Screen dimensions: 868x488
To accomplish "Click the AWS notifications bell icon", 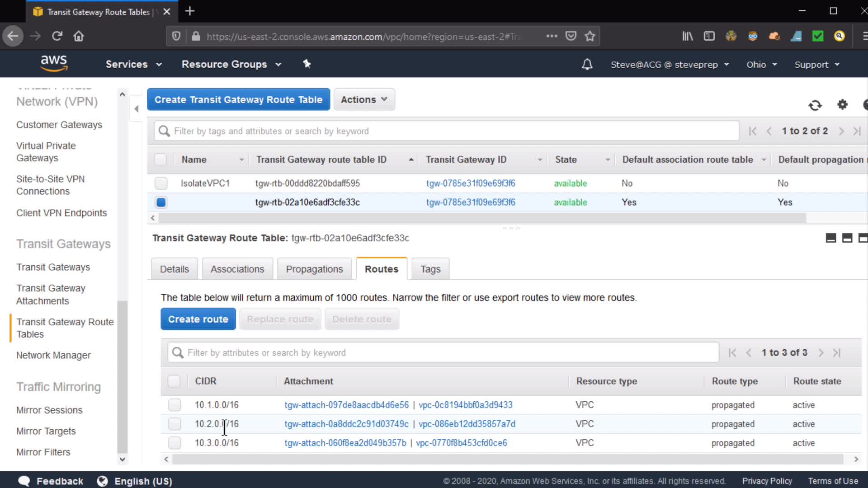I will (587, 65).
